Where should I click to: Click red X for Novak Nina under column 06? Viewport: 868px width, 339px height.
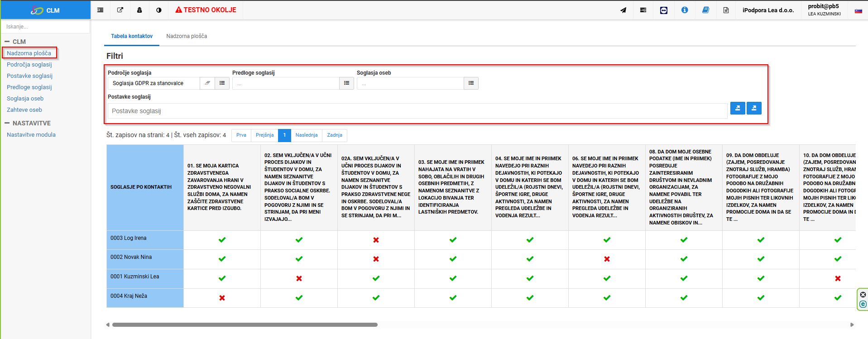click(x=607, y=259)
